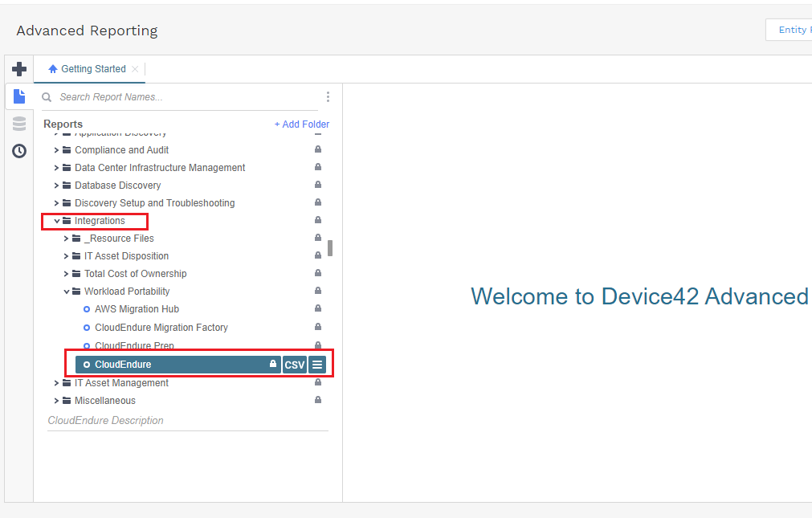The image size is (812, 518).
Task: Click the lock icon on IT Asset Management row
Action: (318, 381)
